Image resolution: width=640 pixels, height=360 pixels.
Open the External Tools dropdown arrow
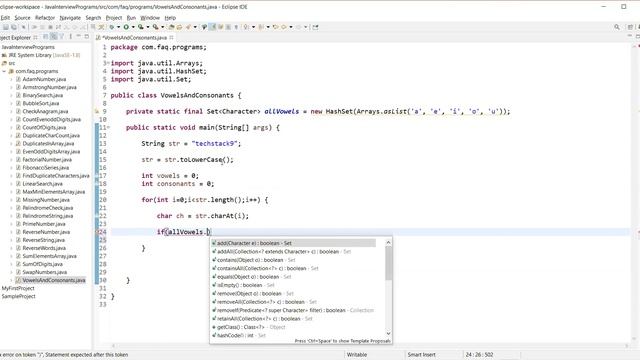[162, 27]
